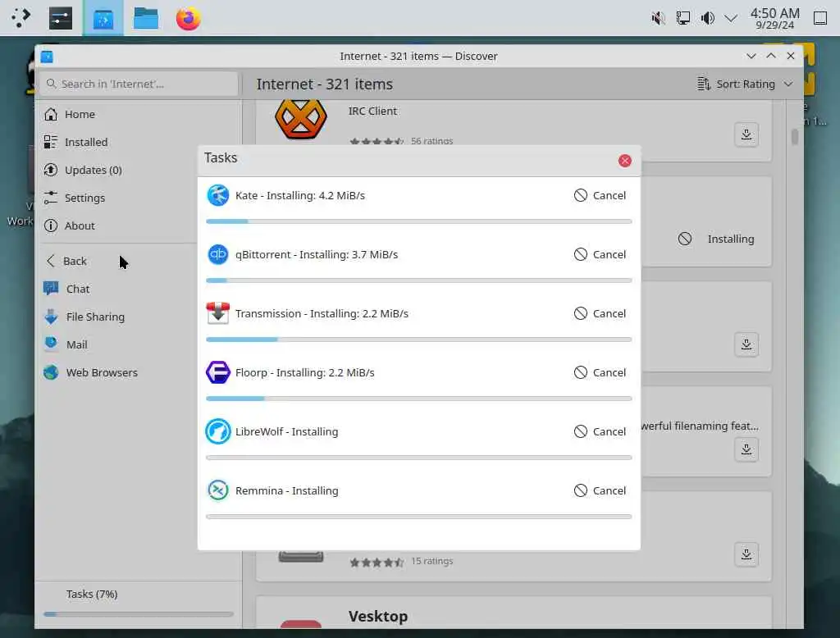Click 'Internet - 321 items' heading
The image size is (840, 638).
[x=324, y=84]
